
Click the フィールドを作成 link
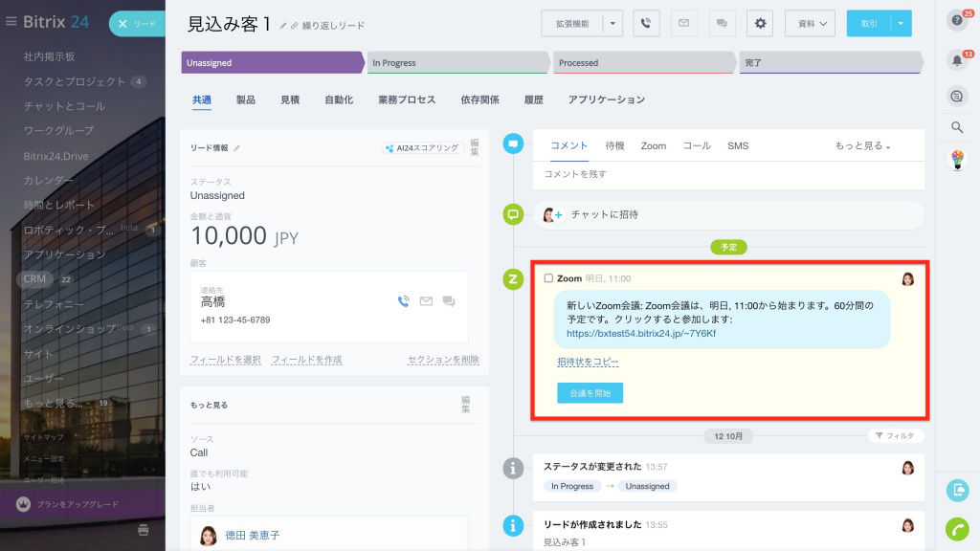pos(307,360)
